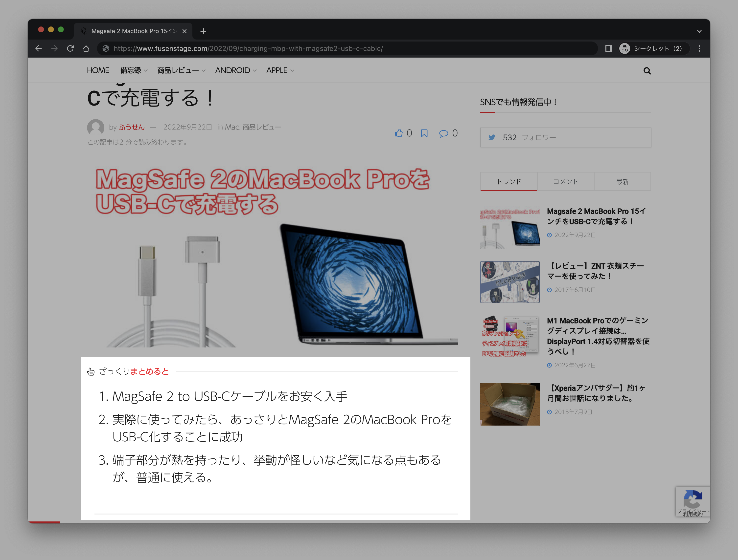This screenshot has width=738, height=560.
Task: Open the 商品レビュー category link in byline
Action: coord(262,127)
